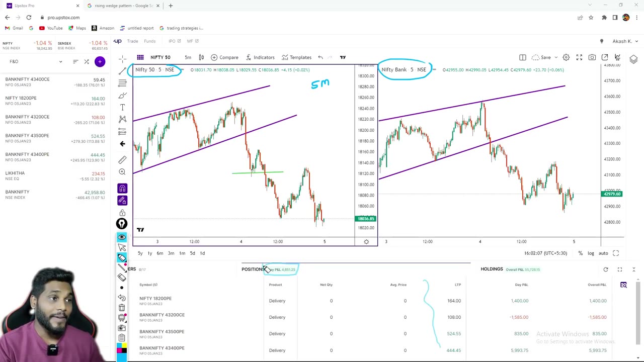This screenshot has height=362, width=644.
Task: Click the annotation clipboard icon
Action: (122, 338)
